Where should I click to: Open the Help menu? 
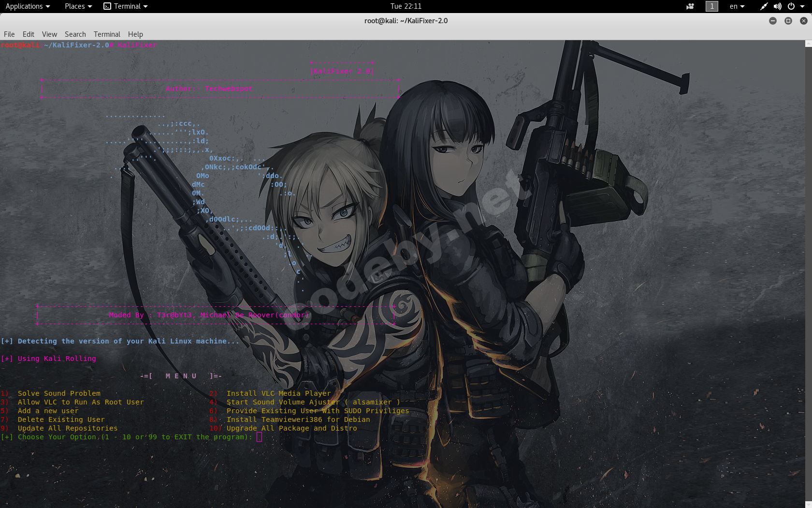tap(135, 34)
